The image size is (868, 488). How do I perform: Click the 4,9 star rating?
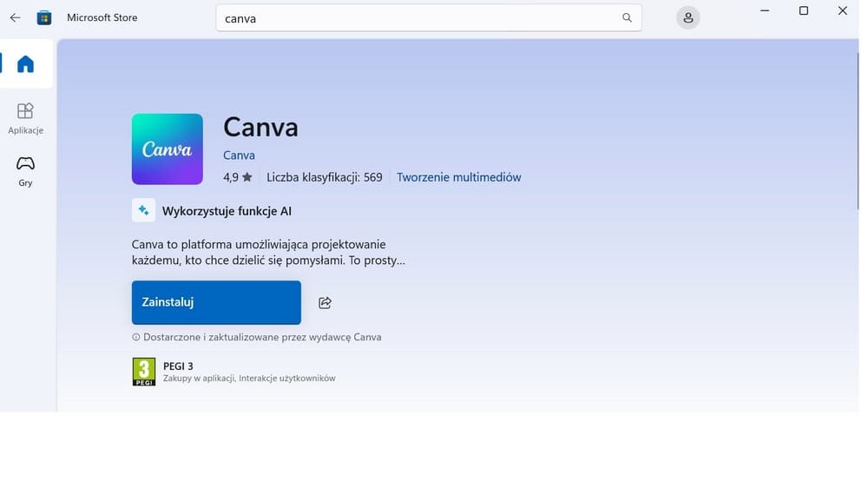tap(238, 177)
